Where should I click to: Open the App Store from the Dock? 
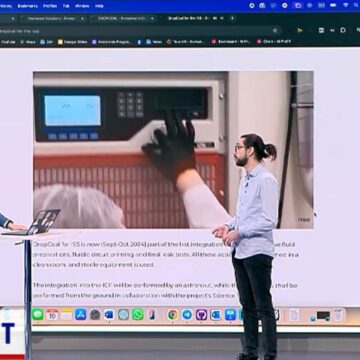coord(81,314)
